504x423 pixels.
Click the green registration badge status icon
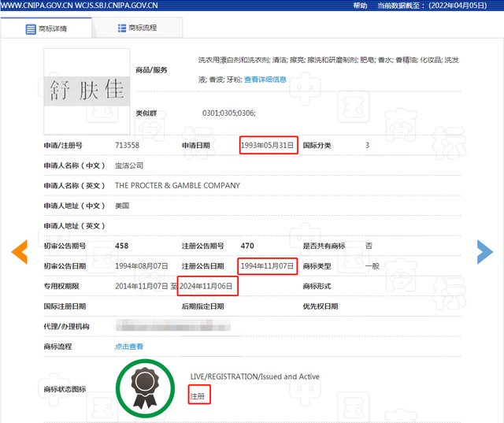[x=145, y=388]
